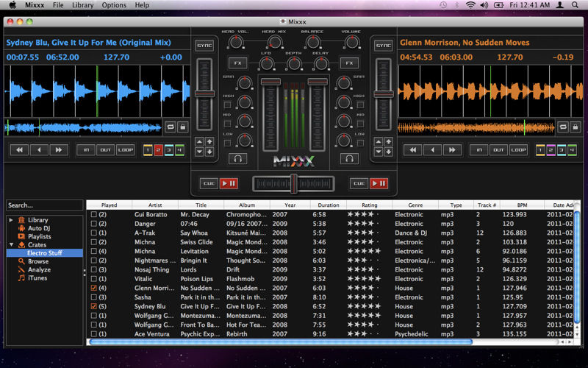The height and width of the screenshot is (368, 588).
Task: Open the File menu
Action: click(58, 5)
